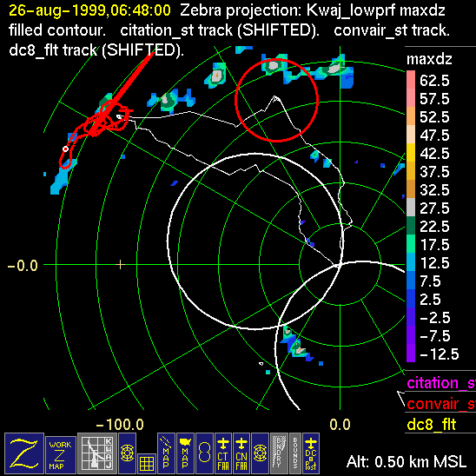476x476 pixels.
Task: Select the convair_st track legend entry
Action: coord(440,404)
